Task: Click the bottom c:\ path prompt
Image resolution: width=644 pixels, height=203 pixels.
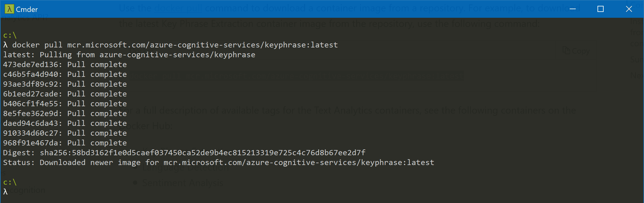Action: [10, 182]
